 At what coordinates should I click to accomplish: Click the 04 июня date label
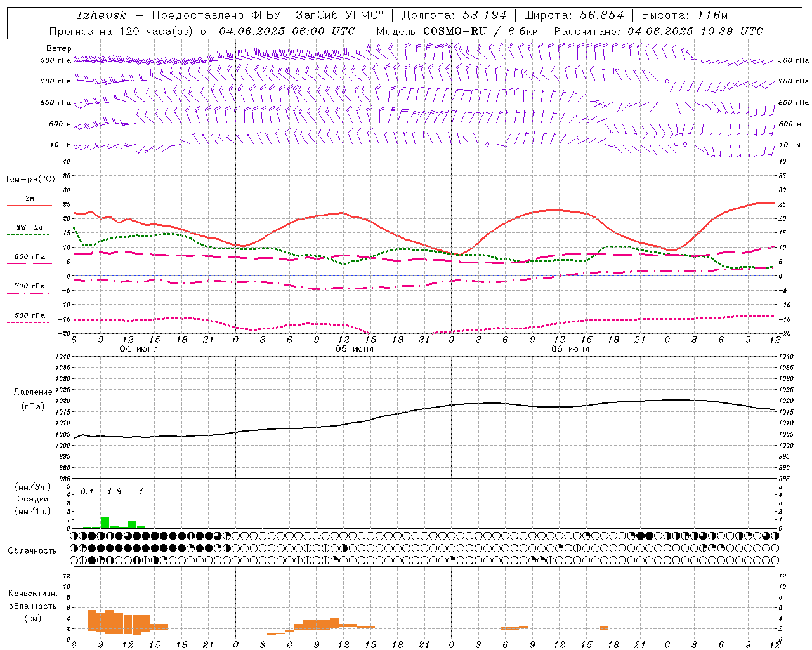139,349
